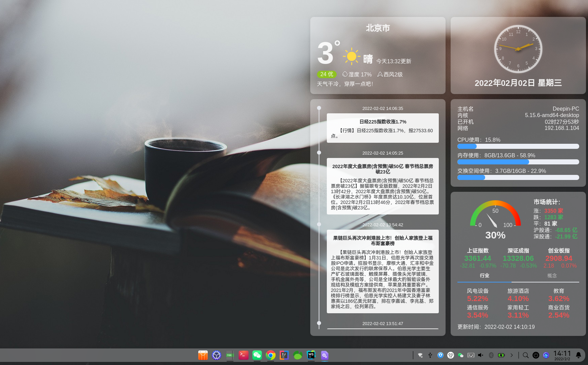Screen dimensions: 588x365
Task: Launch Google Chrome from the dock
Action: 271,355
